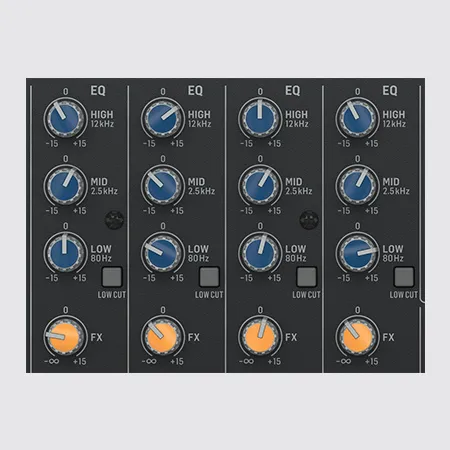
Task: Click the LOW 80Hz knob on channel four
Action: [357, 253]
